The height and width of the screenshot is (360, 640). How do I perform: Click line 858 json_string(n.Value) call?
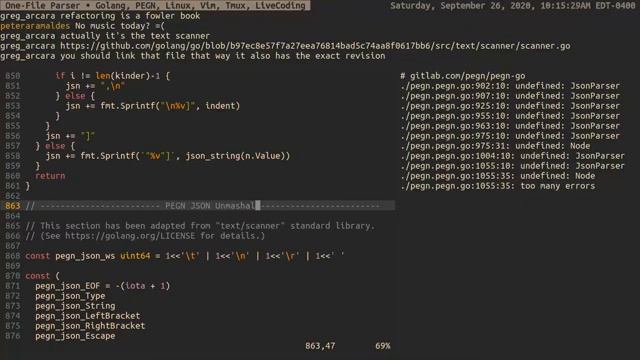pyautogui.click(x=238, y=156)
